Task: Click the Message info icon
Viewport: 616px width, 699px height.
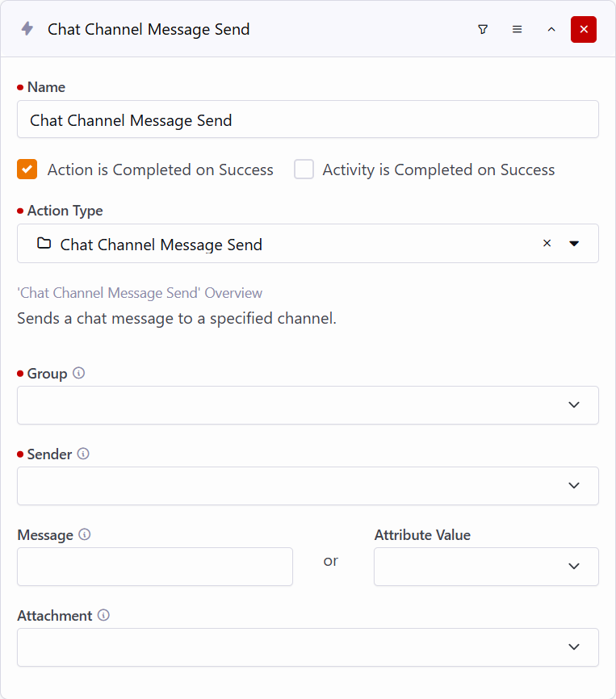Action: pos(85,535)
